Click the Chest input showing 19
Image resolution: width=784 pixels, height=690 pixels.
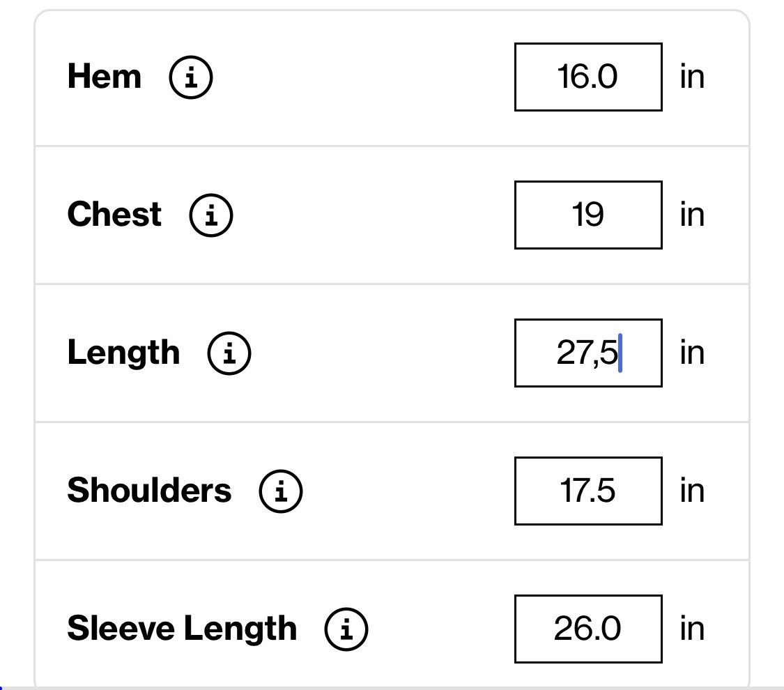(x=588, y=215)
